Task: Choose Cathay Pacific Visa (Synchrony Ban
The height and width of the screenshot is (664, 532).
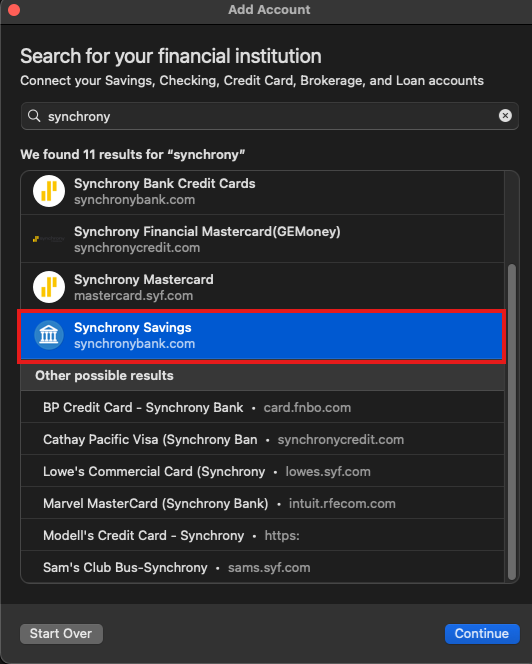Action: pos(262,439)
